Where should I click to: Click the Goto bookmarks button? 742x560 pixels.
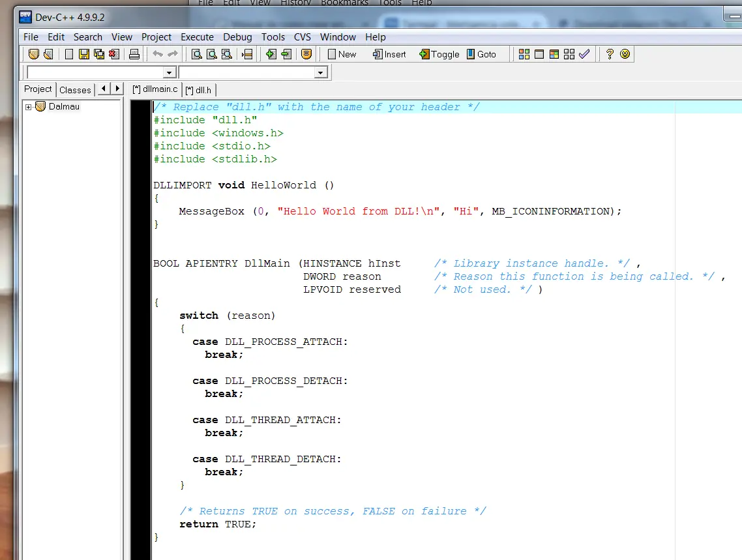tap(481, 54)
